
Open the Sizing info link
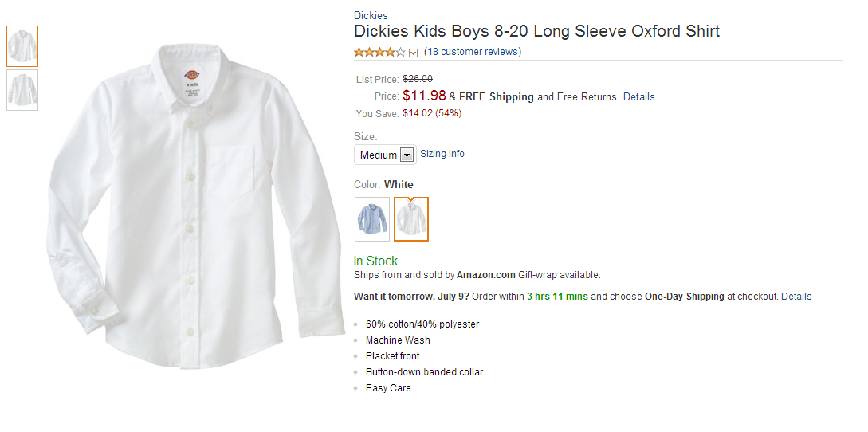coord(442,154)
